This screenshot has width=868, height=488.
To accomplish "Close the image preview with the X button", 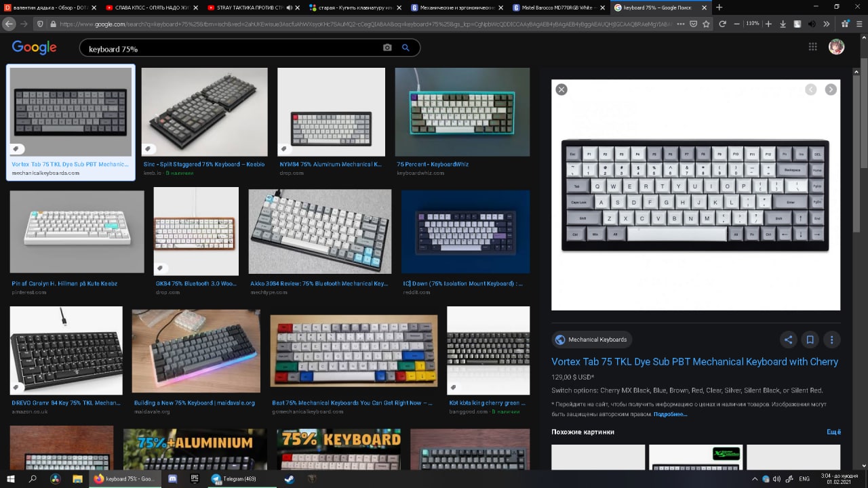I will click(x=561, y=89).
